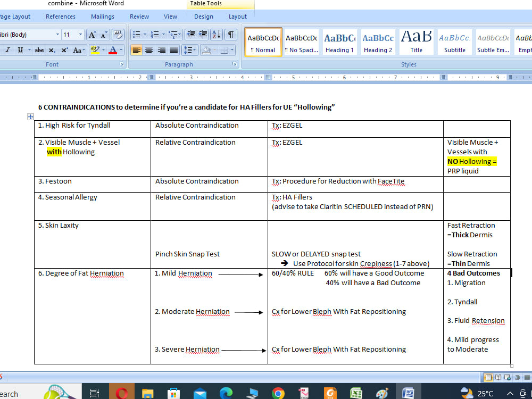Switch to Draft view
Viewport: 532px width, 399px height.
[x=527, y=377]
